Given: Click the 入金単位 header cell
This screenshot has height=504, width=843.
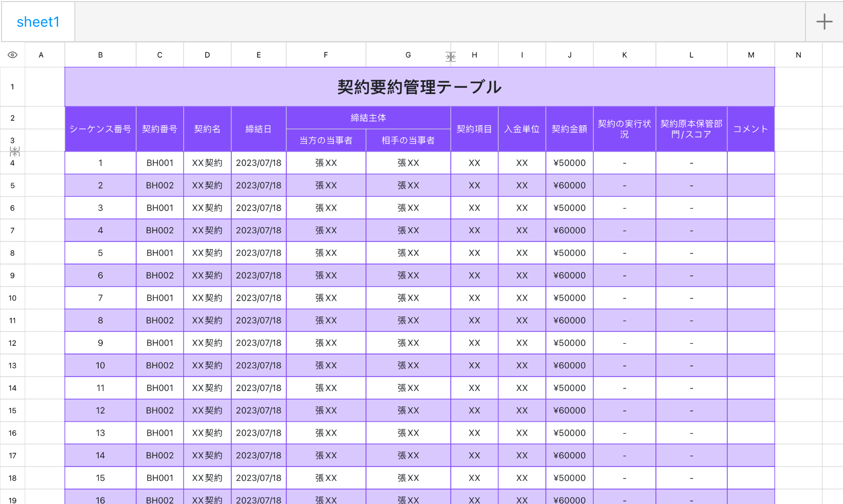Looking at the screenshot, I should click(522, 129).
